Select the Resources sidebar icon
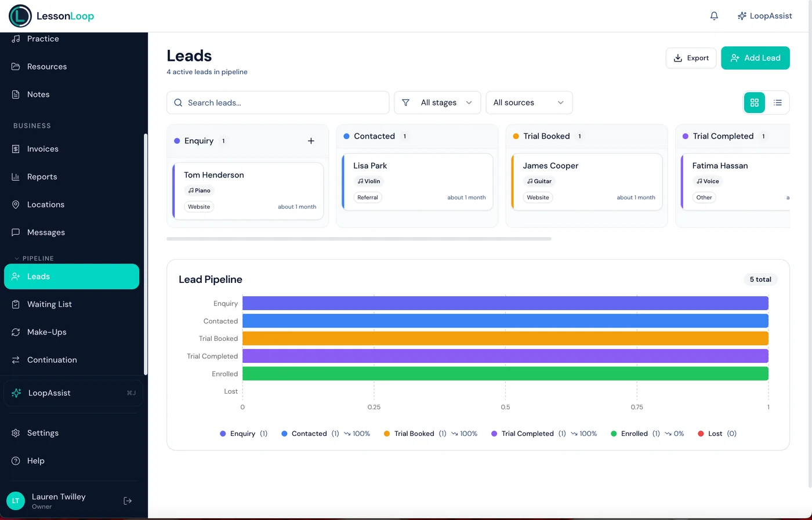 click(15, 66)
